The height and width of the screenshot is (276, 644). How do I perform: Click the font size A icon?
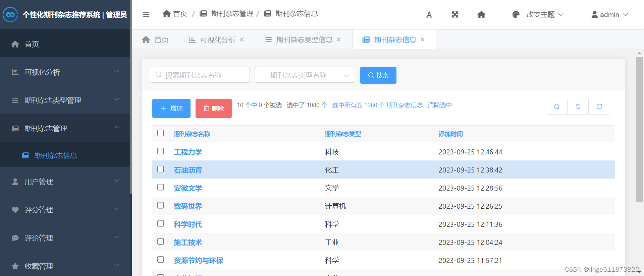pos(429,14)
